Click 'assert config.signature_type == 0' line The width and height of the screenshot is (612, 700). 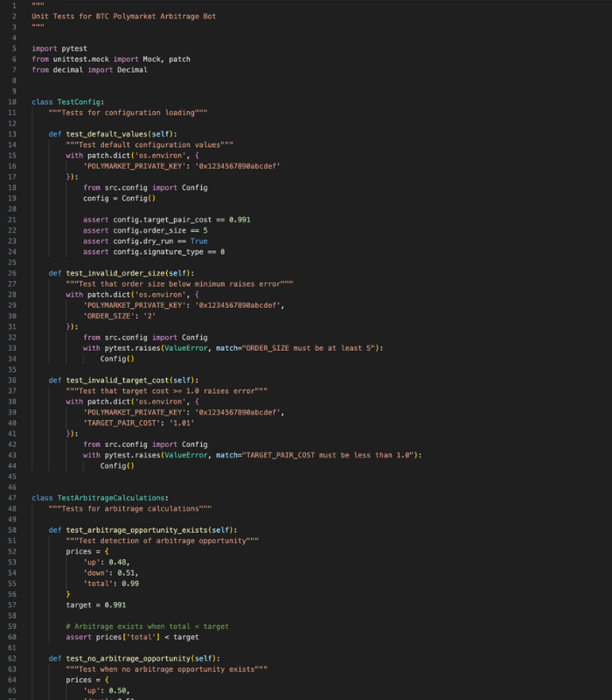154,252
